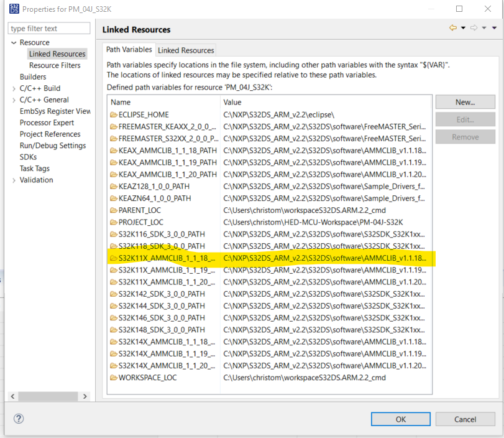504x438 pixels.
Task: Click the WORKSPACE_LOC value path cell
Action: point(305,378)
